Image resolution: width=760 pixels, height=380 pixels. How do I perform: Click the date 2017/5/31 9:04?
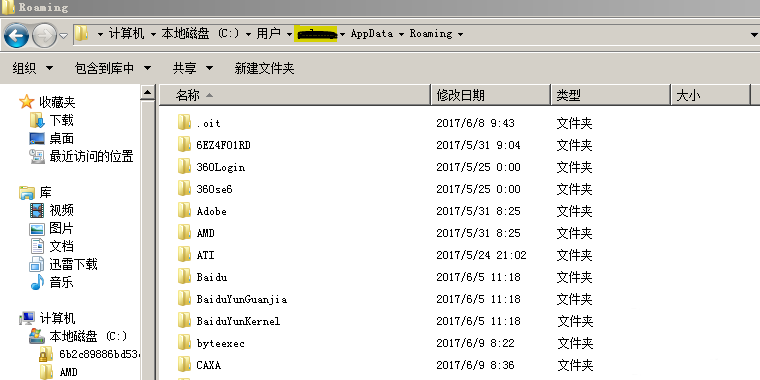click(478, 145)
